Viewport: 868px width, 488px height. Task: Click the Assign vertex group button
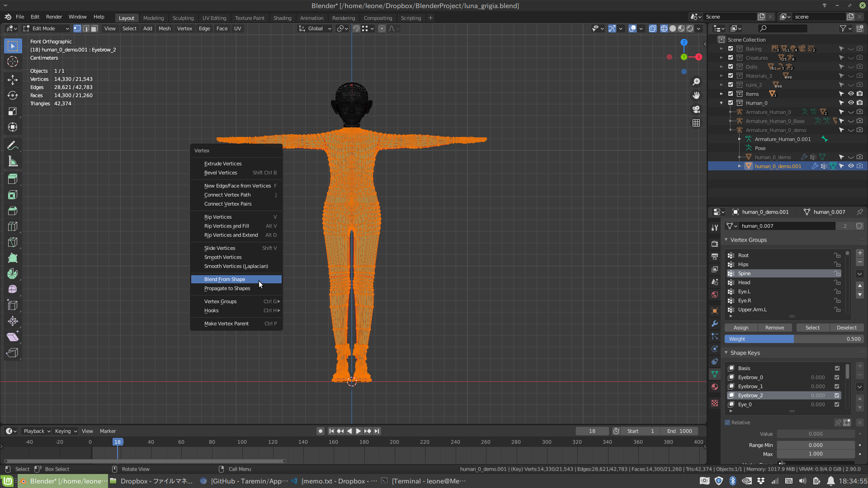741,328
